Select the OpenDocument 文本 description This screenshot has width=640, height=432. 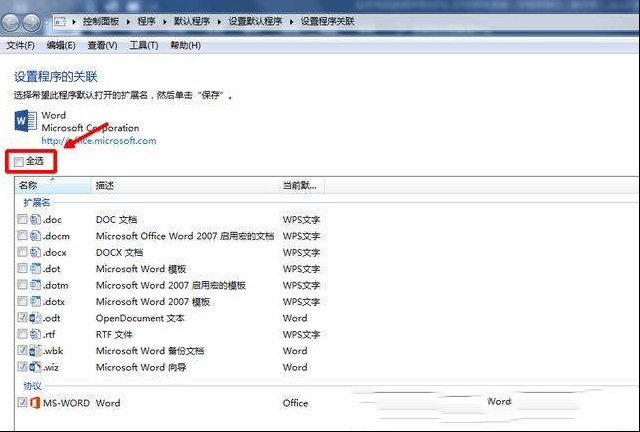pos(140,318)
